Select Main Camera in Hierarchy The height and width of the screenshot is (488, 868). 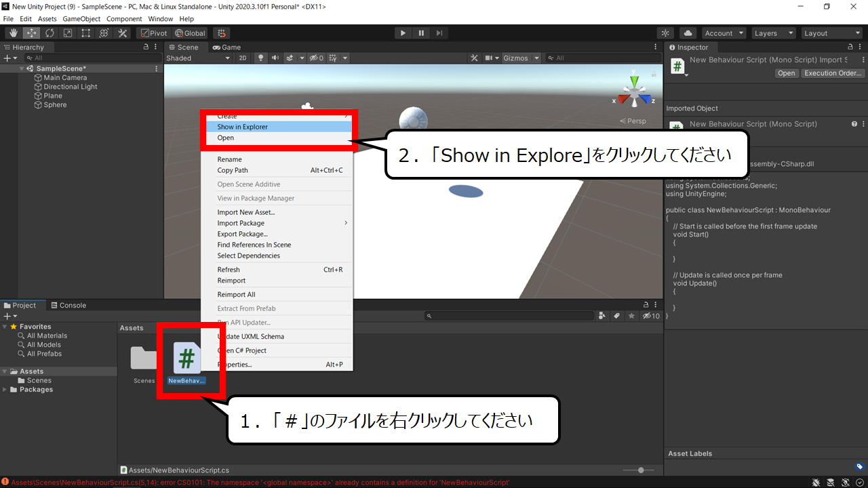tap(65, 78)
